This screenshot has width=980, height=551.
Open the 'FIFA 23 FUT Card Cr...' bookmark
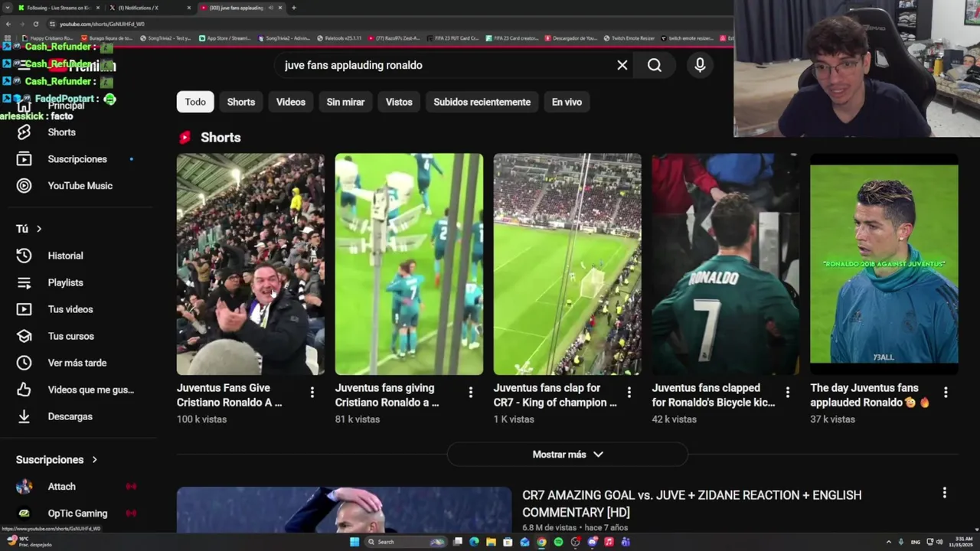452,38
